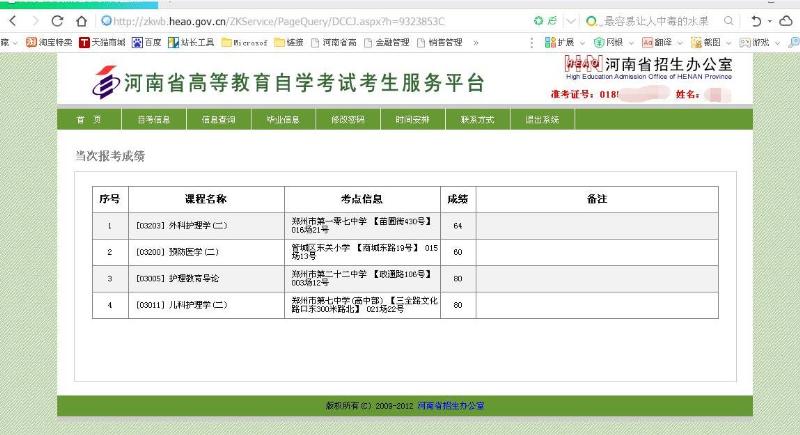Open the 毕业信息 nav tab

click(x=283, y=119)
